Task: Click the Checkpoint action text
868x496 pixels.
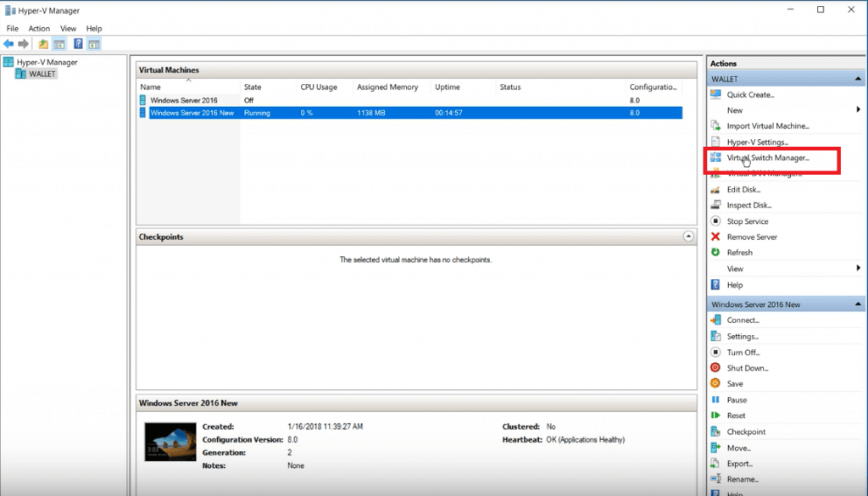Action: (x=746, y=432)
